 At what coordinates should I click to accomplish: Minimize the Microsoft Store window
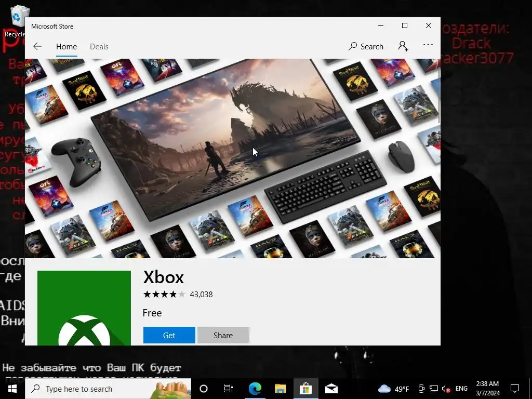point(381,26)
